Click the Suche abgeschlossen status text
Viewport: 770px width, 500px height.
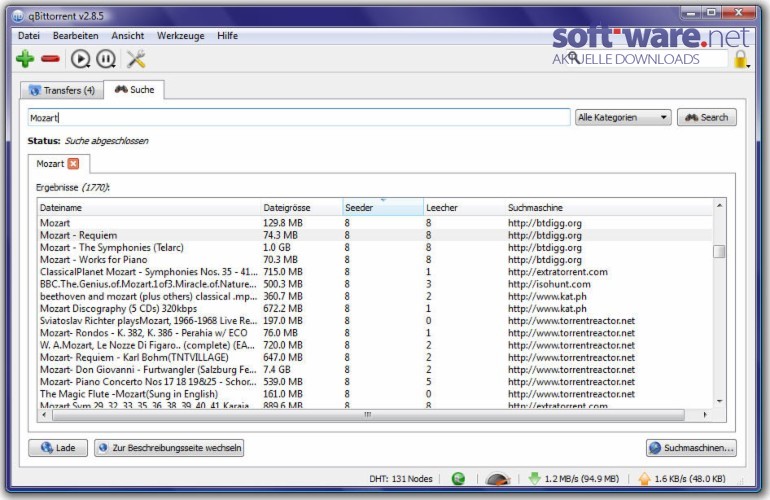pos(107,141)
